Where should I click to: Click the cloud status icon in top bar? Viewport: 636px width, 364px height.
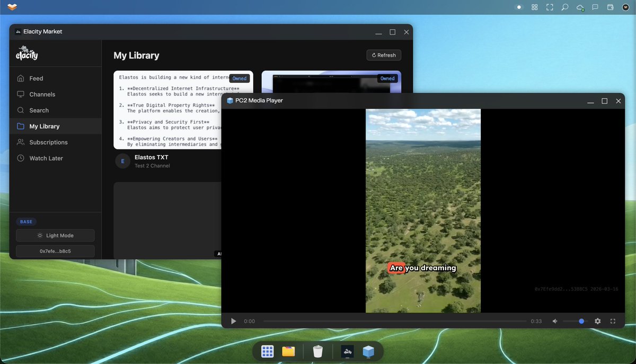point(580,7)
